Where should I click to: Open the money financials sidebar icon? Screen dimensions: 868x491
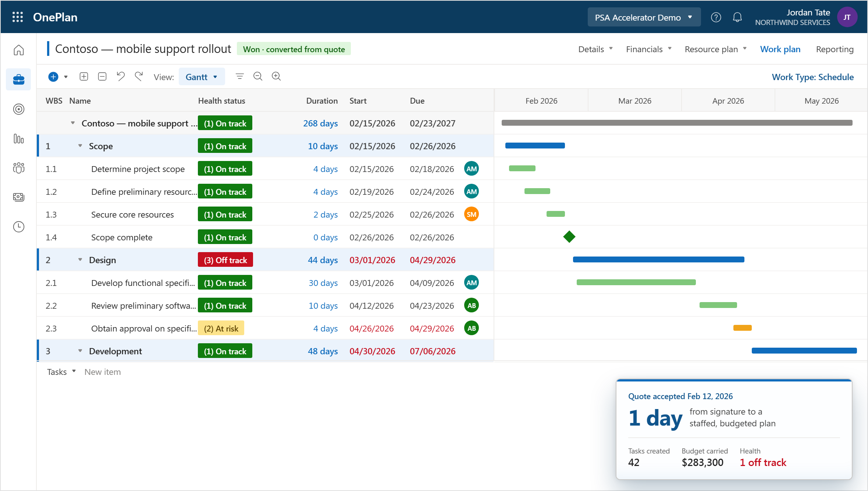pyautogui.click(x=19, y=197)
